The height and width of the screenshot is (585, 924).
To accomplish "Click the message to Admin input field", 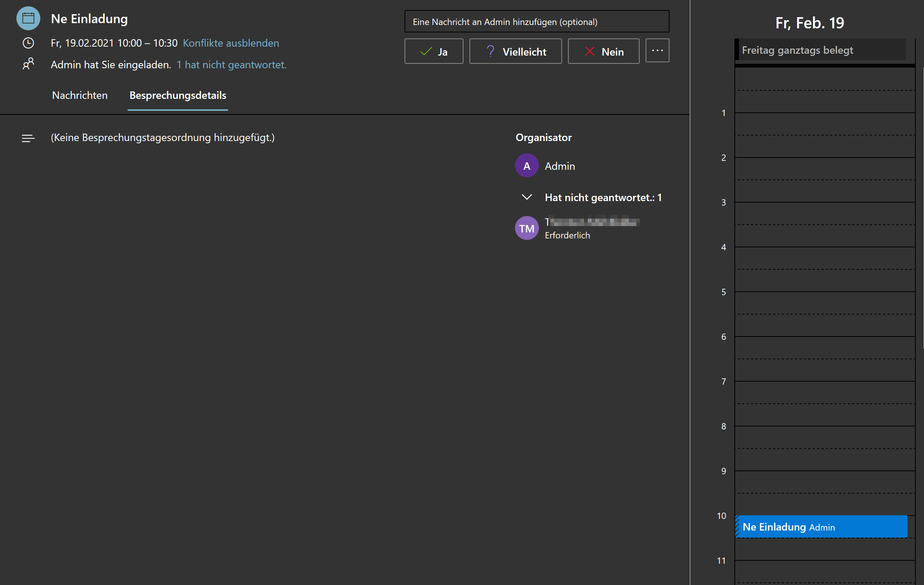I will tap(536, 22).
